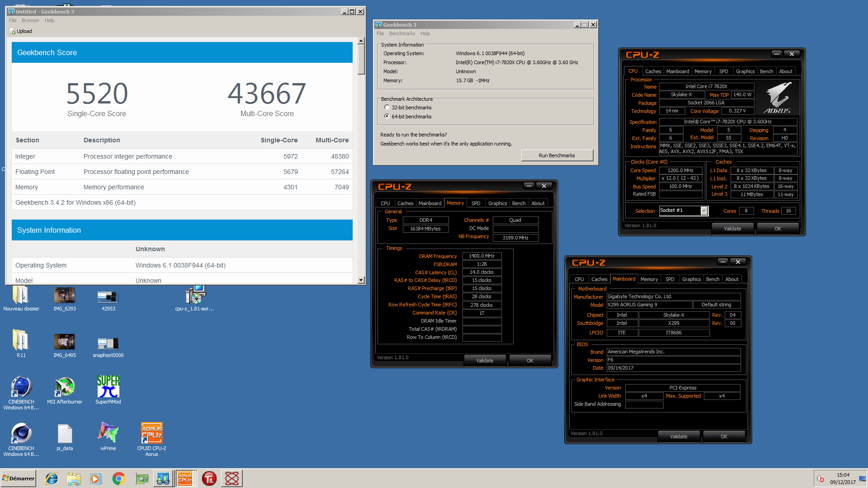Switch to Bench tab in the CPU tab window
Viewport: 868px width, 488px height.
tap(766, 71)
